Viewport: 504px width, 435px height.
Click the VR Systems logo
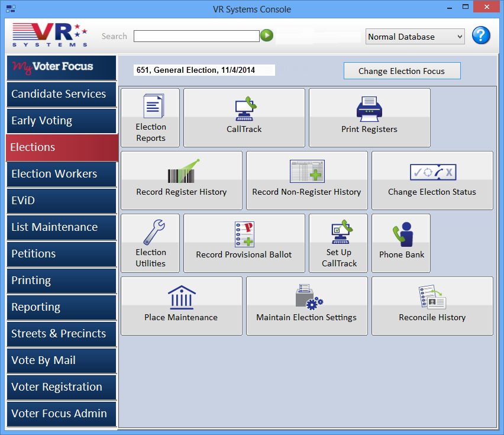[x=50, y=35]
